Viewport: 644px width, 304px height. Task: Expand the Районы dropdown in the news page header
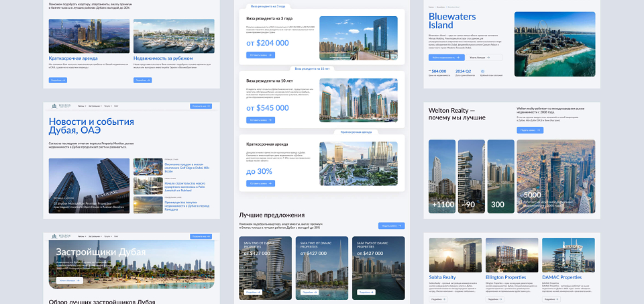(82, 106)
